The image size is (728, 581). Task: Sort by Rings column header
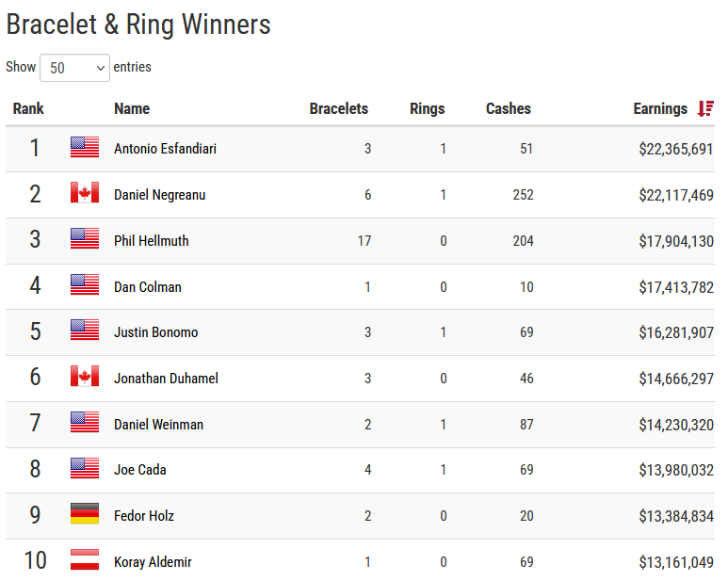tap(428, 108)
